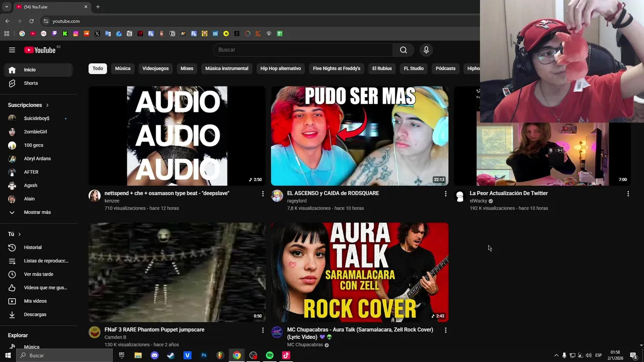
Task: Select the El Rubius filter chip
Action: [382, 68]
